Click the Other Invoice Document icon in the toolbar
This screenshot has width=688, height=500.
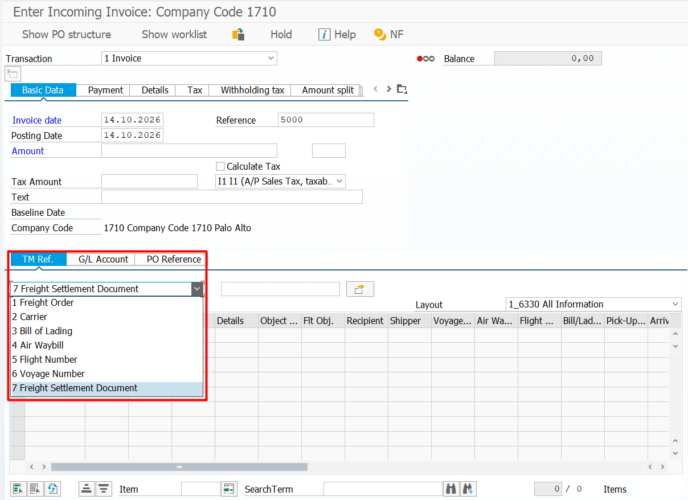[x=238, y=34]
